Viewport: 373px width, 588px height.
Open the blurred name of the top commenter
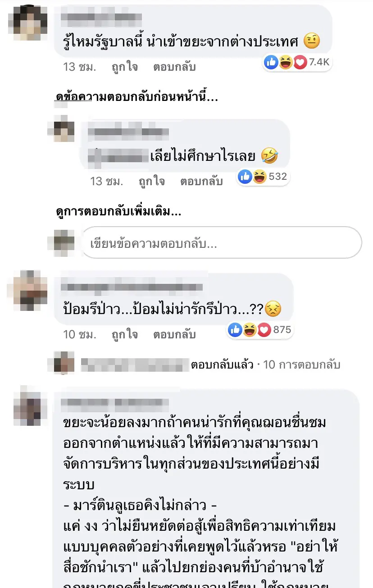(101, 18)
